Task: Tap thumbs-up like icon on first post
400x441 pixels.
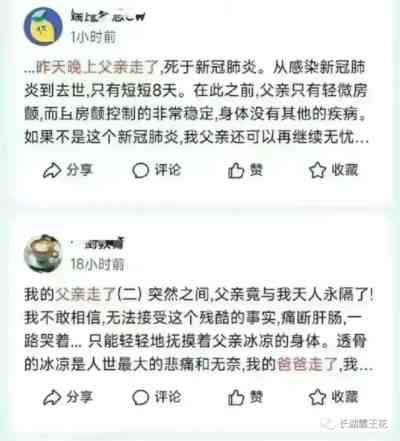Action: click(x=236, y=170)
